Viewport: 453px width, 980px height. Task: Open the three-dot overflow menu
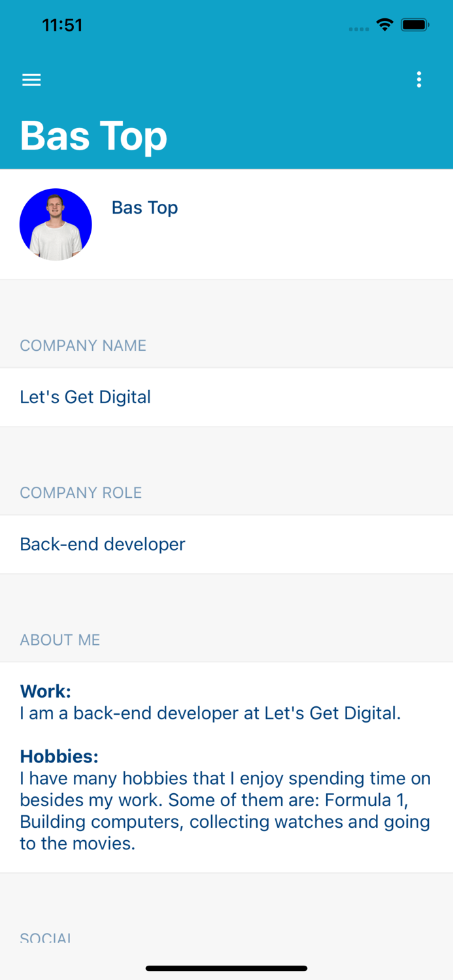419,80
